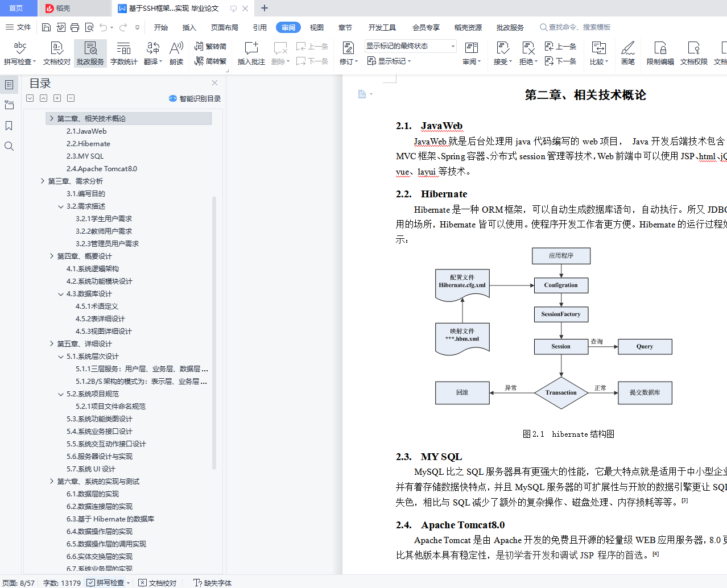
Task: Click the document proofreading (文档校对) icon
Action: (56, 48)
